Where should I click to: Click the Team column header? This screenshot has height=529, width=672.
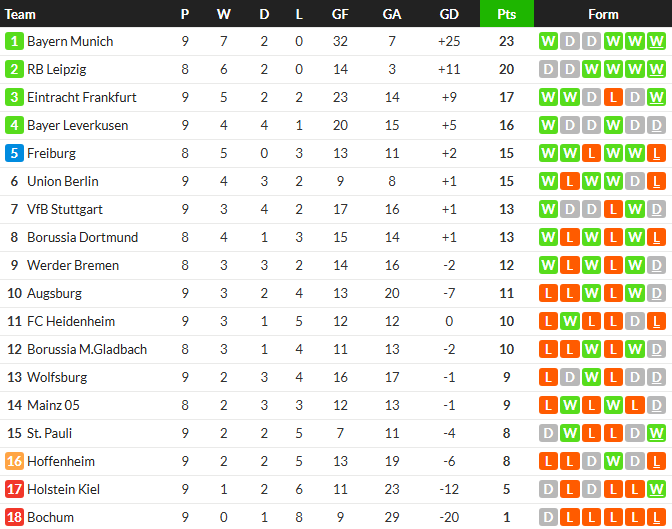[20, 14]
